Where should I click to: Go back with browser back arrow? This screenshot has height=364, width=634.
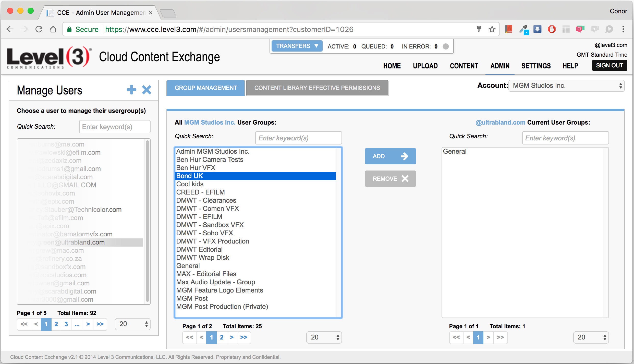[x=10, y=29]
